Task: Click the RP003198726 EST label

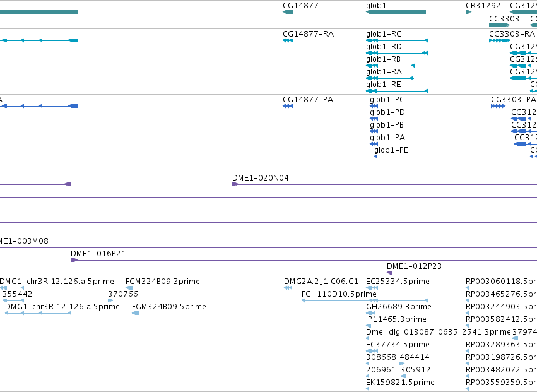Action: 502,357
